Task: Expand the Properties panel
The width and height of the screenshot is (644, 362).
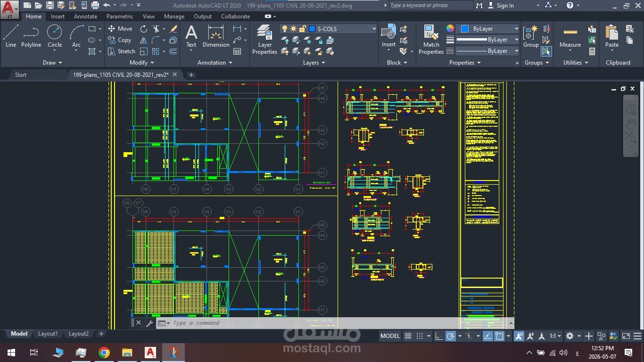Action: (x=465, y=63)
